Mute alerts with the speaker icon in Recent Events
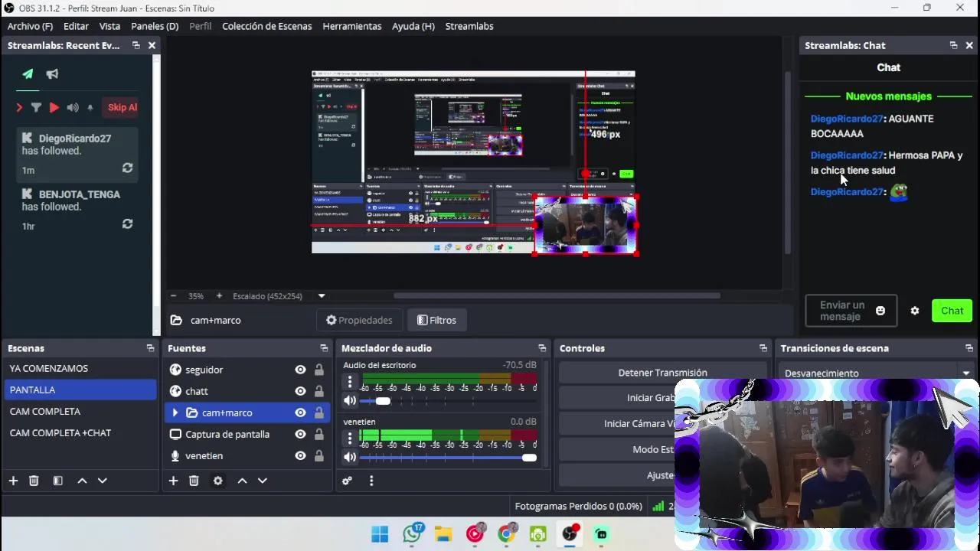980x551 pixels. point(73,108)
